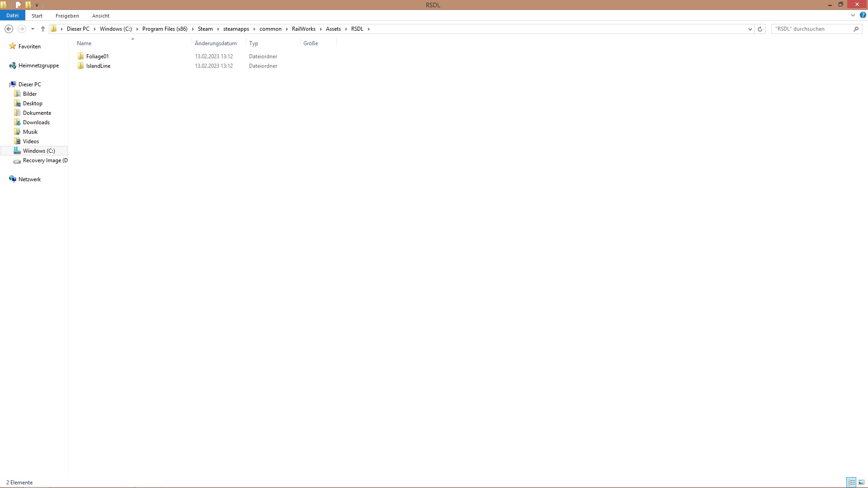Click the RailWorks breadcrumb segment
Image resolution: width=868 pixels, height=488 pixels.
(x=304, y=29)
